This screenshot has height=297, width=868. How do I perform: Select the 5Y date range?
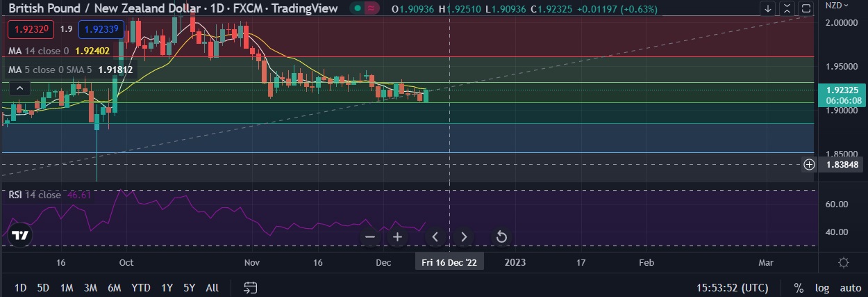tap(189, 288)
